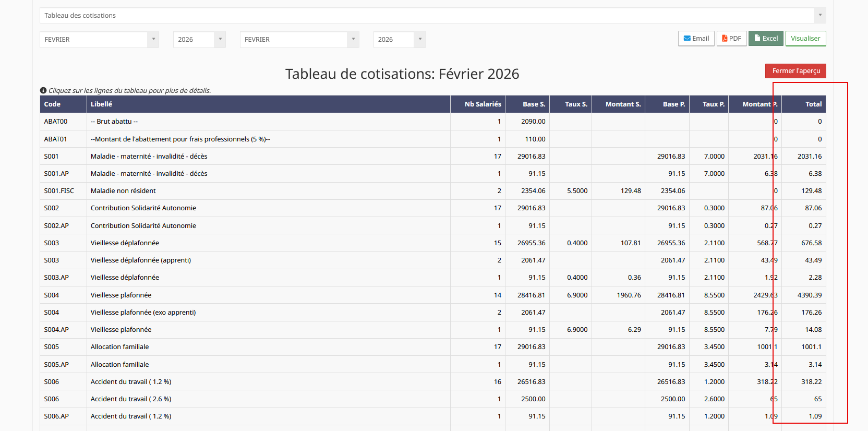Select the S003.AP code cell
Image resolution: width=868 pixels, height=431 pixels.
[63, 278]
